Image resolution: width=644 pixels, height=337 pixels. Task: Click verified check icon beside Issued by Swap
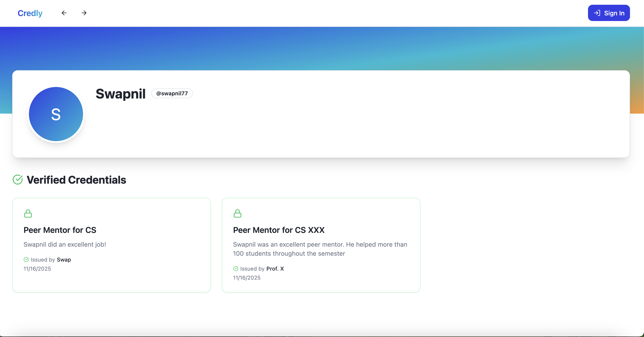point(26,260)
